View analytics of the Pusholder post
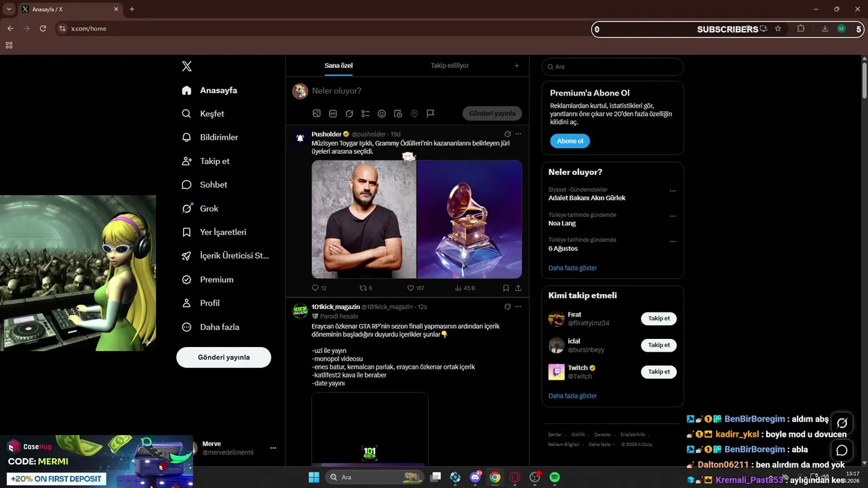This screenshot has width=868, height=488. click(465, 288)
